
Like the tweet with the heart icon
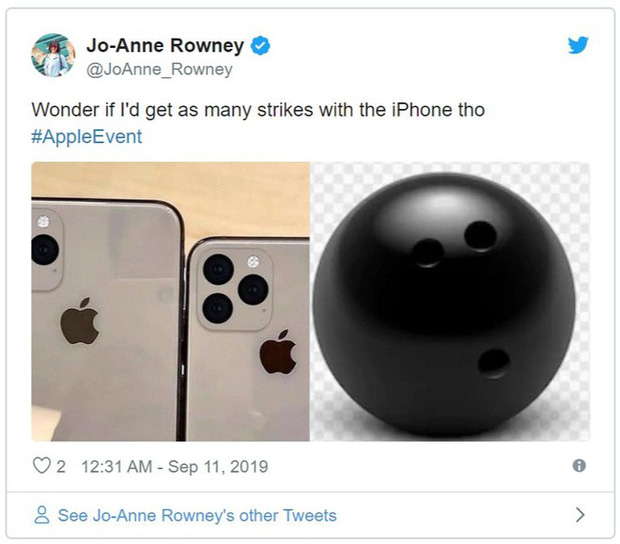click(x=42, y=465)
